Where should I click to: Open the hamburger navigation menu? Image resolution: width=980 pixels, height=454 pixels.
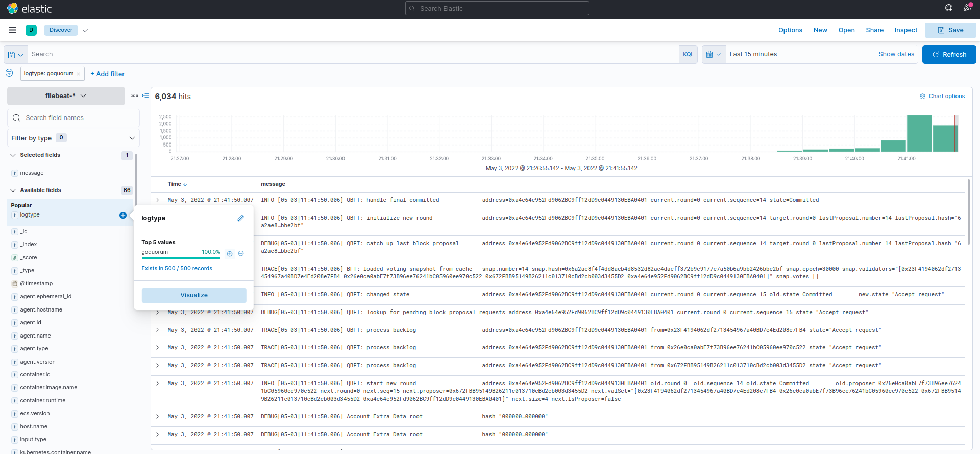13,30
